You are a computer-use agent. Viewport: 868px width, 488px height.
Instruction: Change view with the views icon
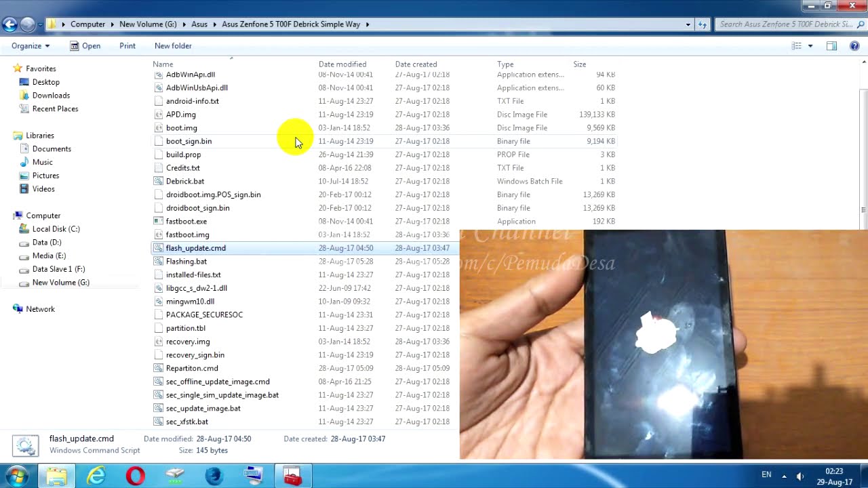pyautogui.click(x=797, y=46)
